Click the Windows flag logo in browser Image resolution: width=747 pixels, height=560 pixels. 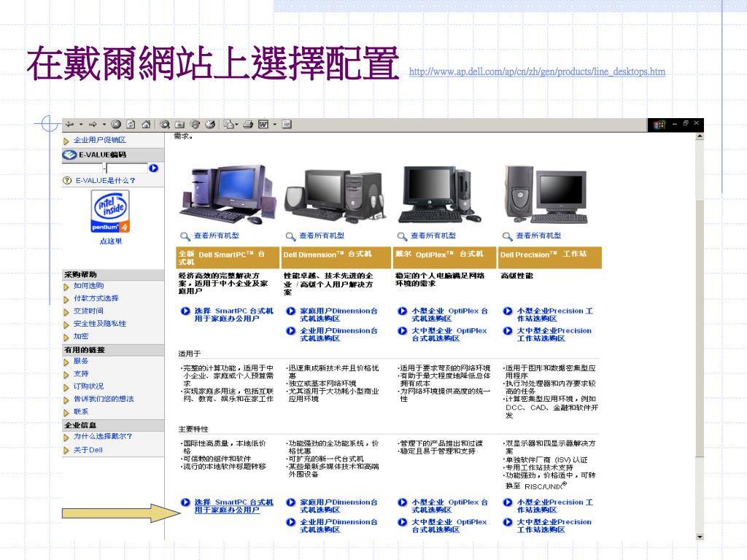(659, 125)
